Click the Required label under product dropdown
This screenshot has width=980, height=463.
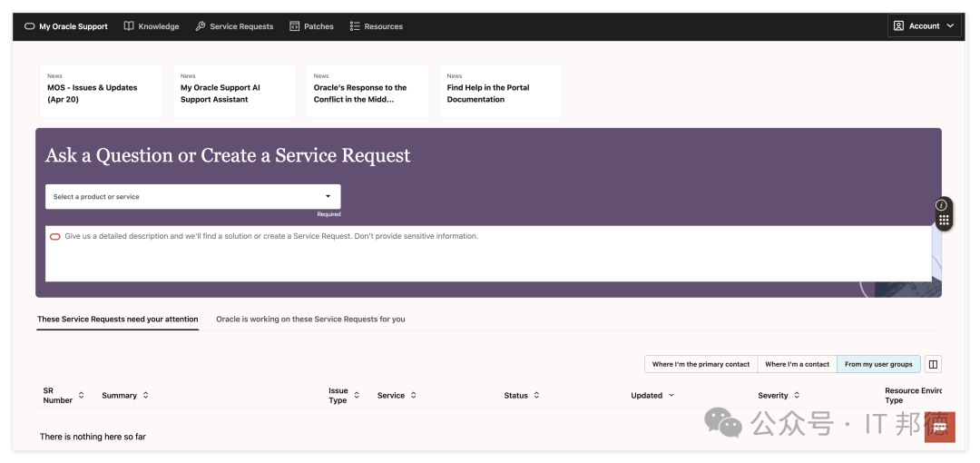pos(328,214)
